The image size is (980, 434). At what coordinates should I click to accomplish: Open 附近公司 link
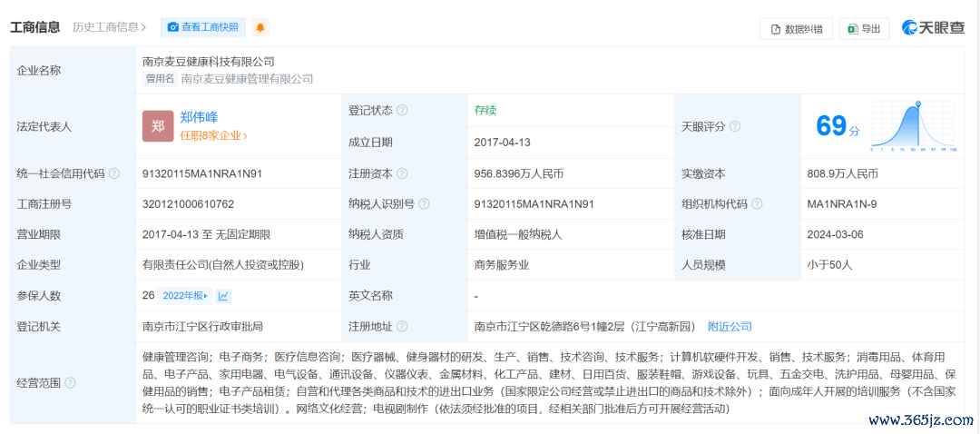click(x=730, y=327)
